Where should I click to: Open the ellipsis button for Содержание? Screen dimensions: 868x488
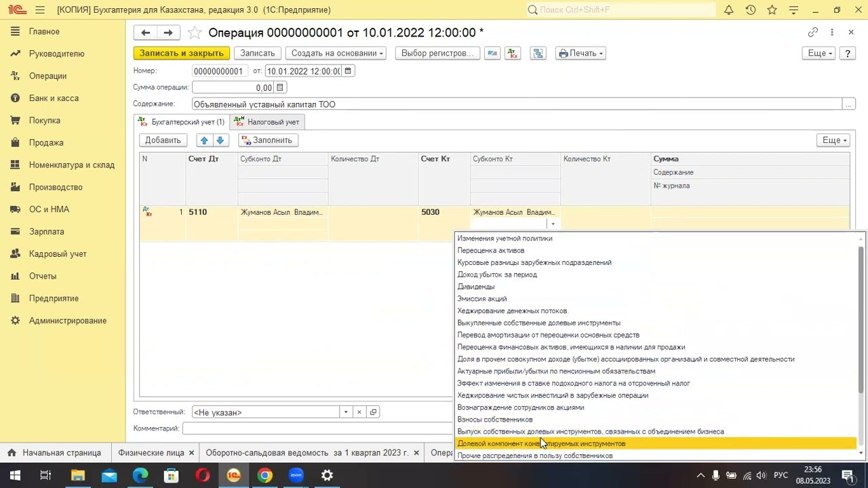click(848, 104)
